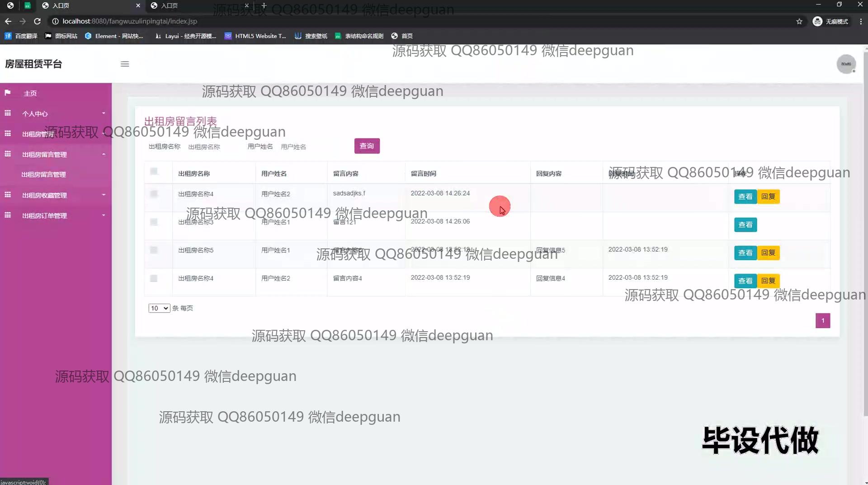Image resolution: width=868 pixels, height=485 pixels.
Task: Click the 出租房名称 search input field
Action: [212, 147]
